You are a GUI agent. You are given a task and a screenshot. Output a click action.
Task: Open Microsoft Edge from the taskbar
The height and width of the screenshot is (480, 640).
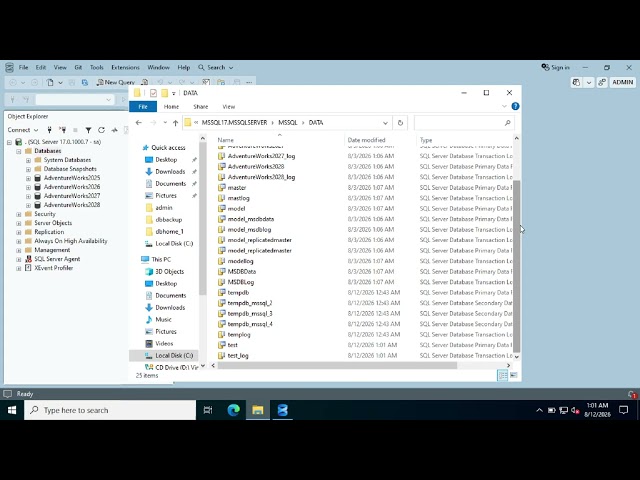tap(233, 410)
